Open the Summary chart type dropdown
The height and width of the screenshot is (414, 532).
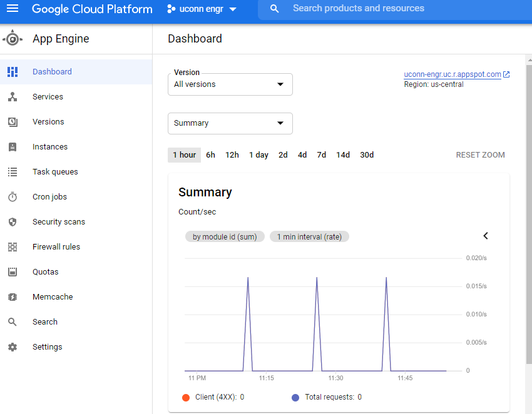point(230,123)
